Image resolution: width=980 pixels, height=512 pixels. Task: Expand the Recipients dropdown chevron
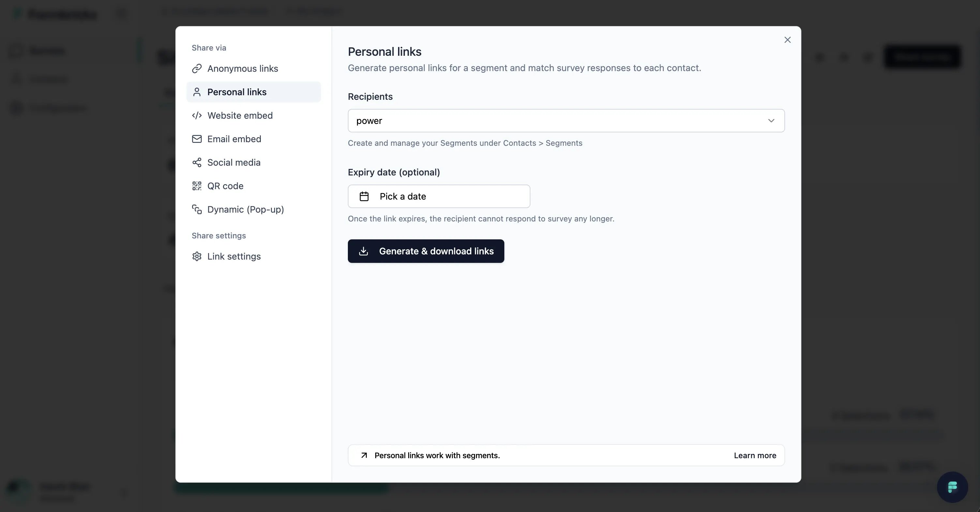tap(771, 121)
